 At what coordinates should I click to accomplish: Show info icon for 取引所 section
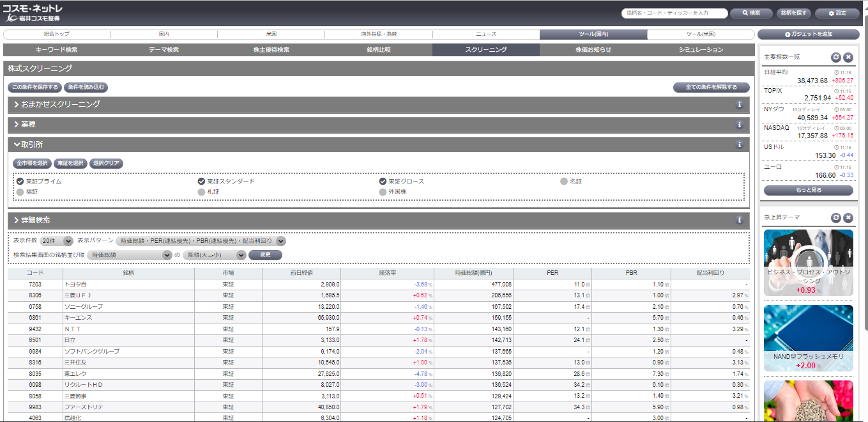[x=740, y=145]
